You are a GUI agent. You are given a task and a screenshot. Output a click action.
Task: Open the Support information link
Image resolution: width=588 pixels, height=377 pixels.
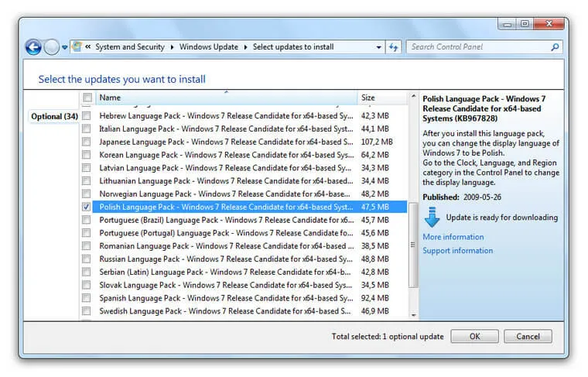457,251
